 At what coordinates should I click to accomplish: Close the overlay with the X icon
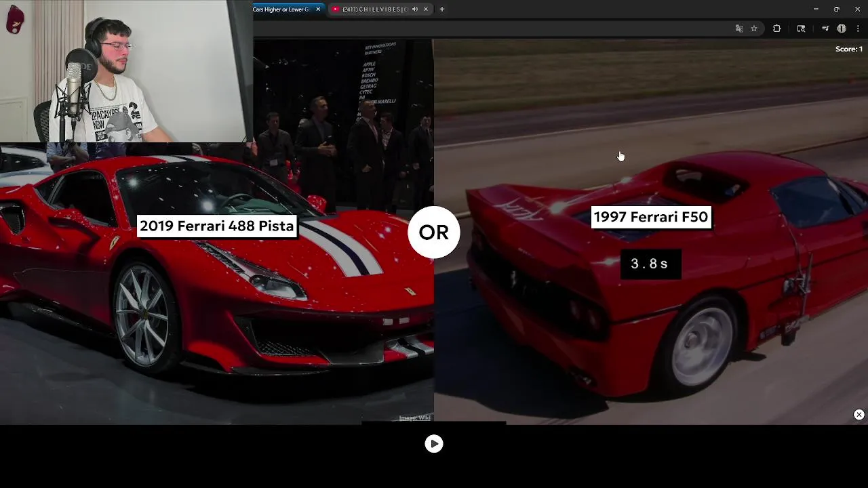859,414
